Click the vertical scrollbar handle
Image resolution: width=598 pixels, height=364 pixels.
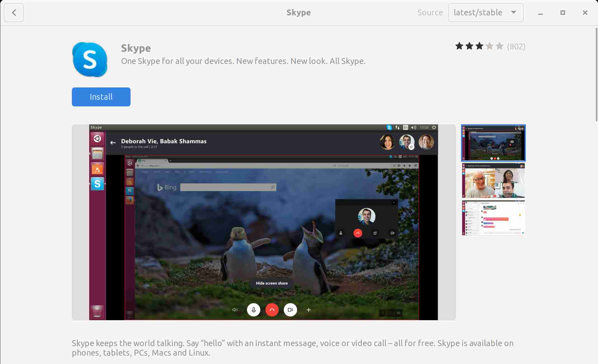coord(596,74)
